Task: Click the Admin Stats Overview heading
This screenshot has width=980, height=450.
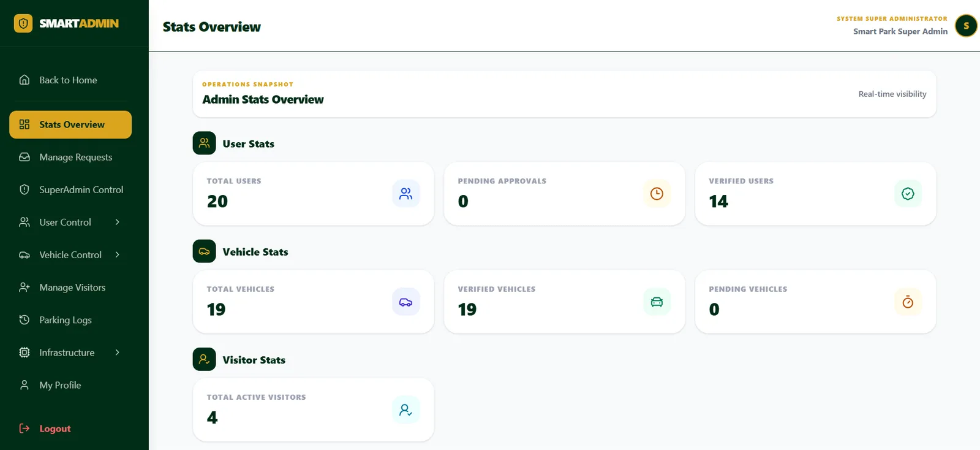Action: [263, 99]
